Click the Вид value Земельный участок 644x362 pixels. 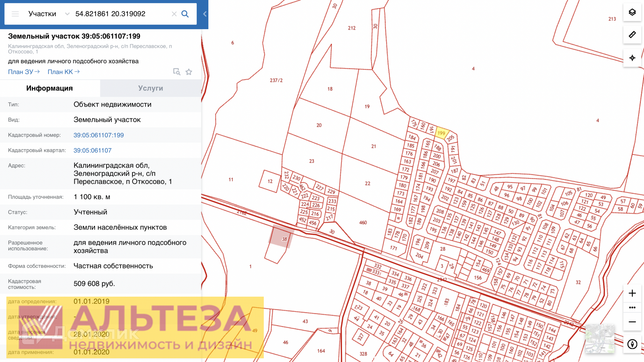pos(107,120)
